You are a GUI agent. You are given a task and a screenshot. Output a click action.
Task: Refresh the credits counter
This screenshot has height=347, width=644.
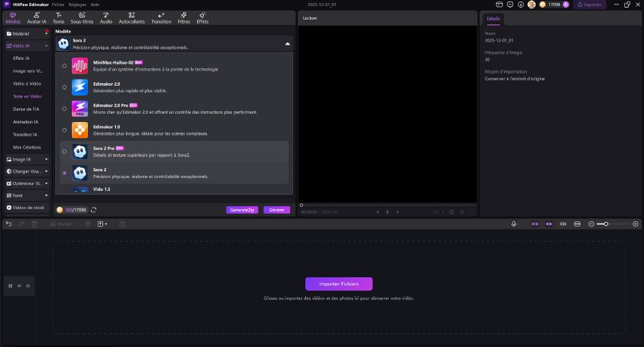(x=94, y=210)
